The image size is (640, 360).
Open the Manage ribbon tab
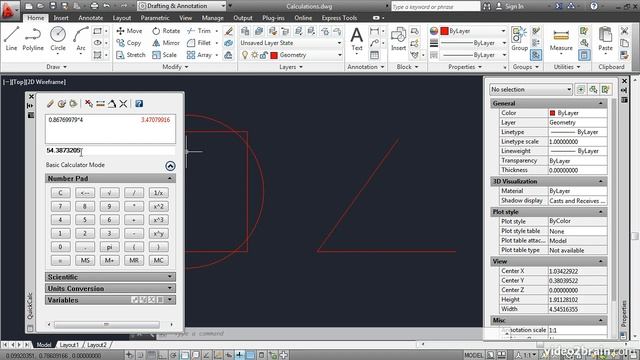(x=212, y=18)
